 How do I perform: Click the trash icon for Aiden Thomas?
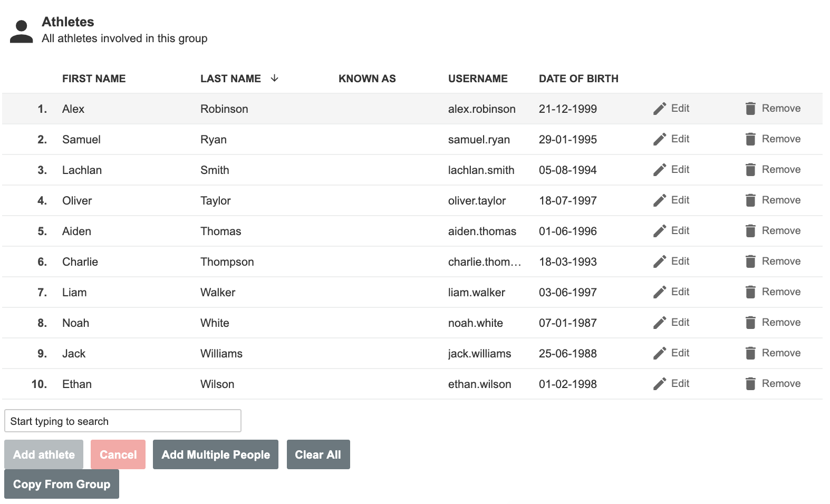click(750, 231)
